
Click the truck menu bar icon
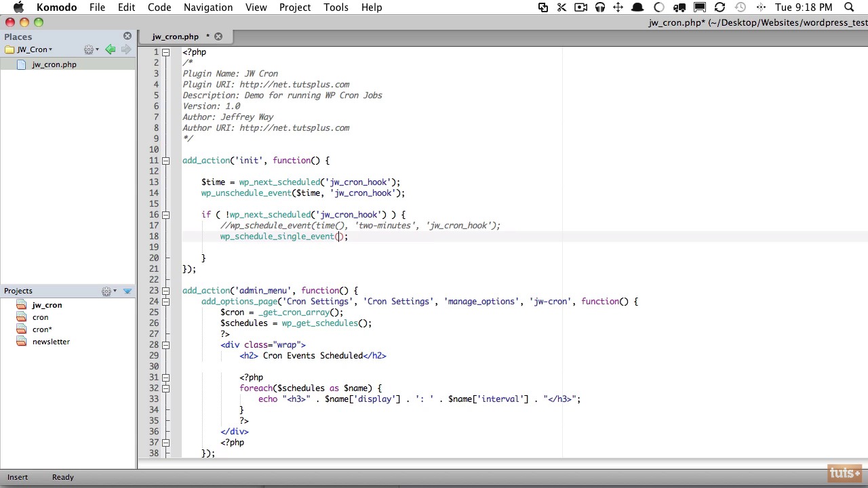(x=679, y=7)
